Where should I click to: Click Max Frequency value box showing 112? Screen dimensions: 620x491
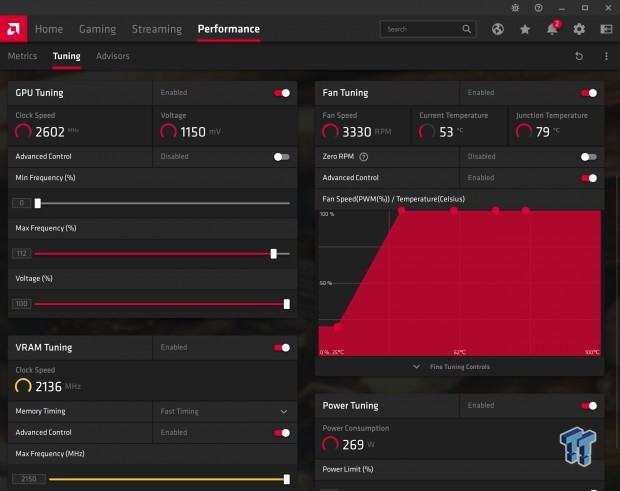(22, 253)
